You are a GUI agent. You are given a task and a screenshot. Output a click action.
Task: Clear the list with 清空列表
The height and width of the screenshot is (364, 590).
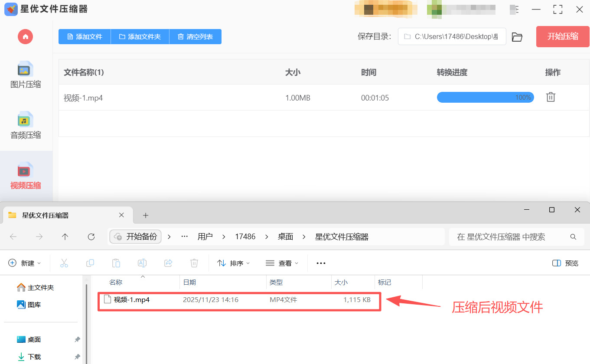[x=196, y=37]
